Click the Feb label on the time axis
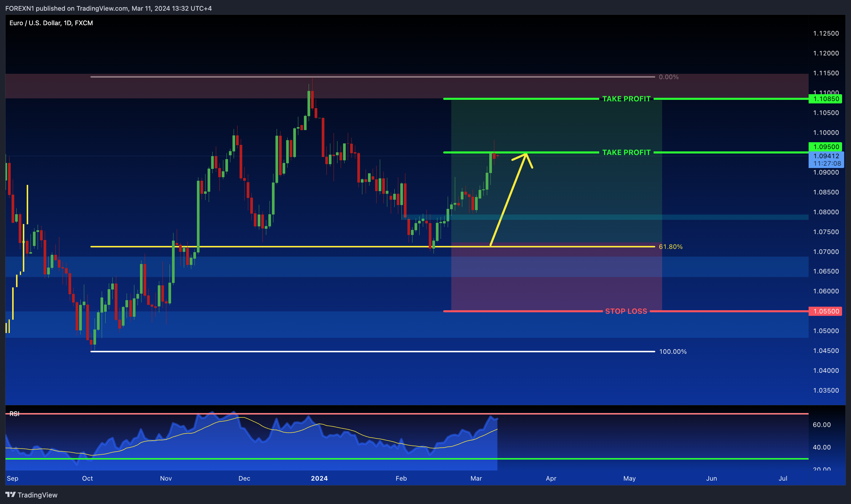 click(x=401, y=478)
